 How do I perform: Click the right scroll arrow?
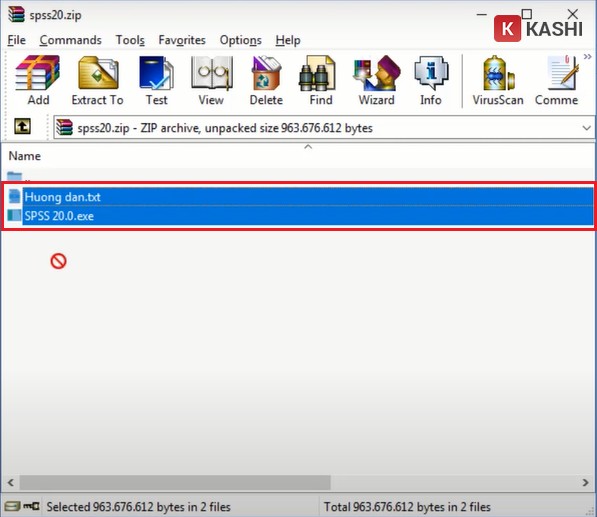(586, 482)
